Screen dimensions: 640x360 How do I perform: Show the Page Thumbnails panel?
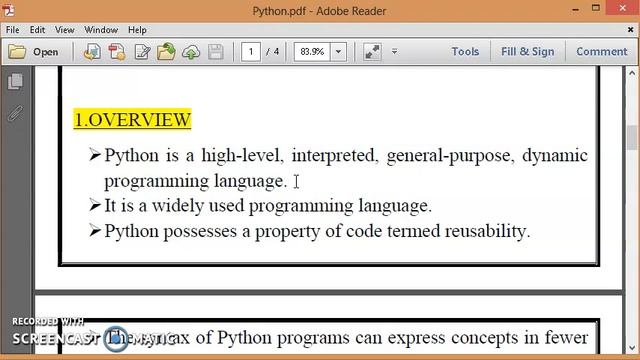16,82
